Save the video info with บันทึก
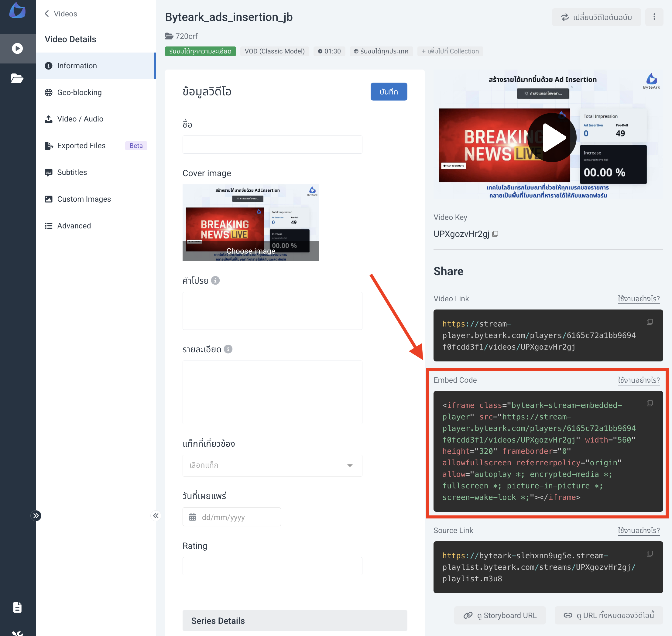This screenshot has width=672, height=636. [389, 91]
